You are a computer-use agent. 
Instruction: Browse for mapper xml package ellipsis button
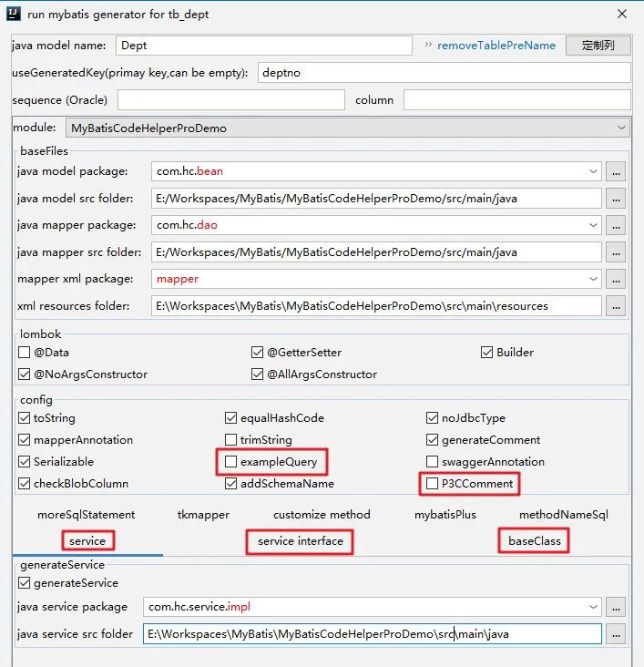[x=616, y=280]
